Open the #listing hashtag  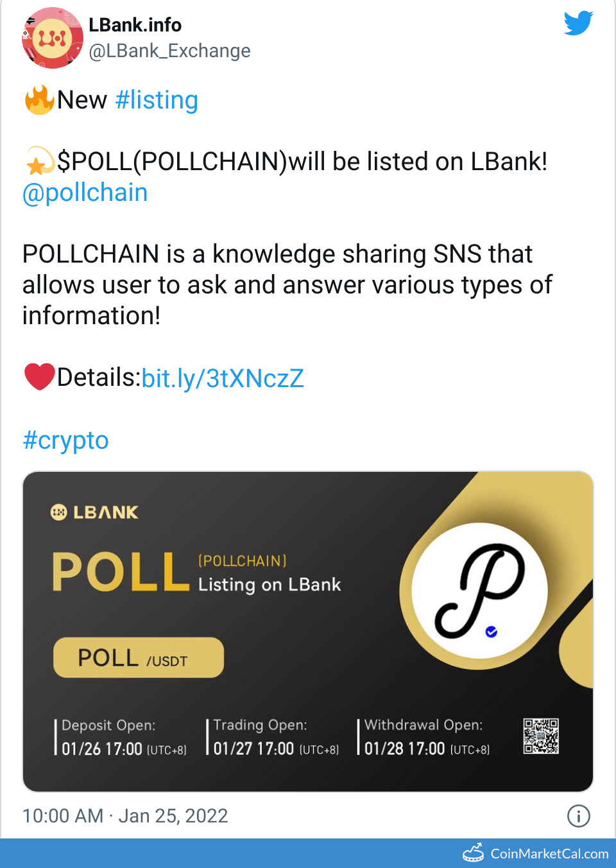click(x=157, y=100)
